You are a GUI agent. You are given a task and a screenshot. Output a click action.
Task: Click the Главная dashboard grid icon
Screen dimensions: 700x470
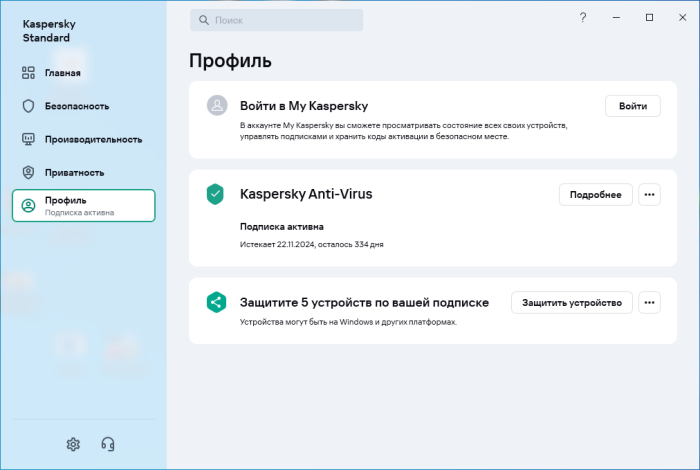[x=28, y=73]
